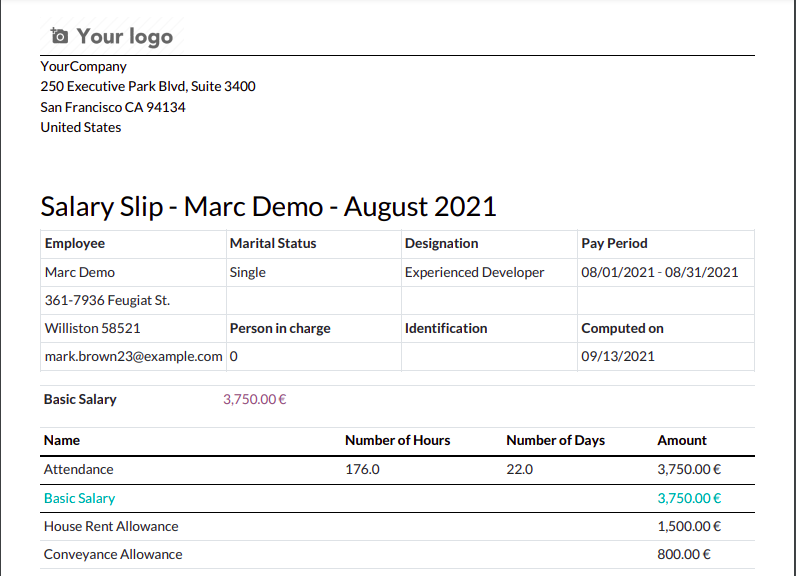Click the Employee column header
Image resolution: width=796 pixels, height=576 pixels.
75,243
